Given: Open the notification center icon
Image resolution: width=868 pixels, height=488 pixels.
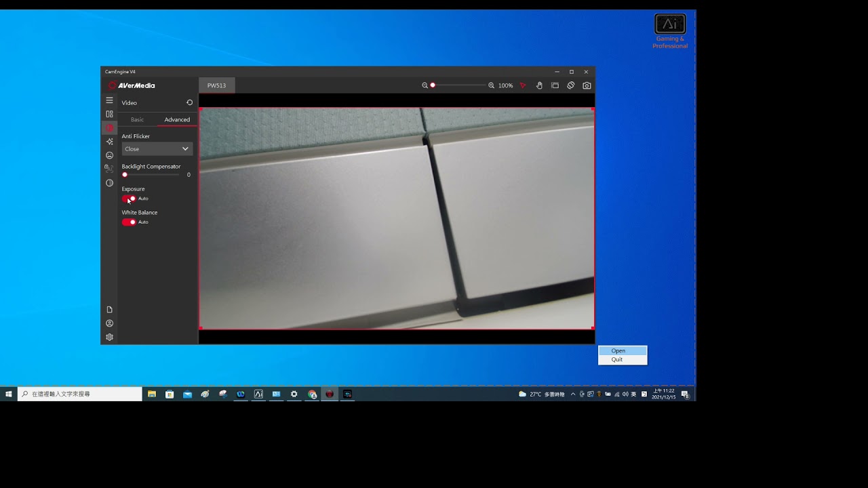Looking at the screenshot, I should click(685, 394).
